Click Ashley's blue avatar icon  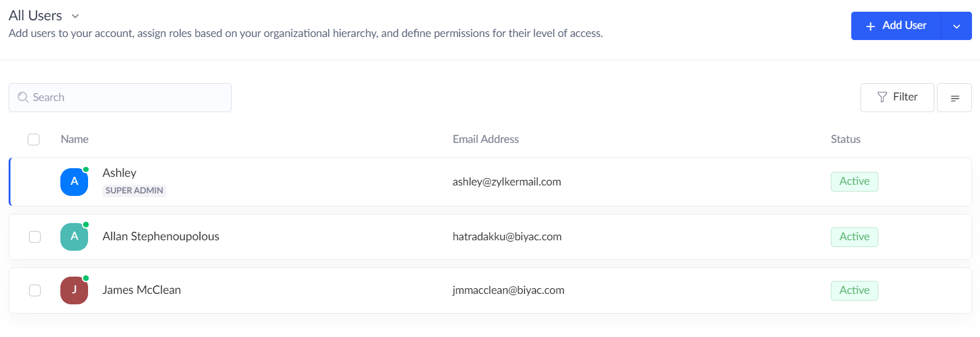74,182
